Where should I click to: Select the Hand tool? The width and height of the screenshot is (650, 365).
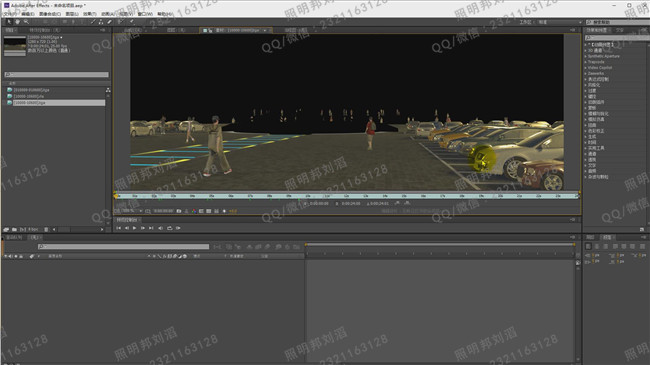[17, 22]
